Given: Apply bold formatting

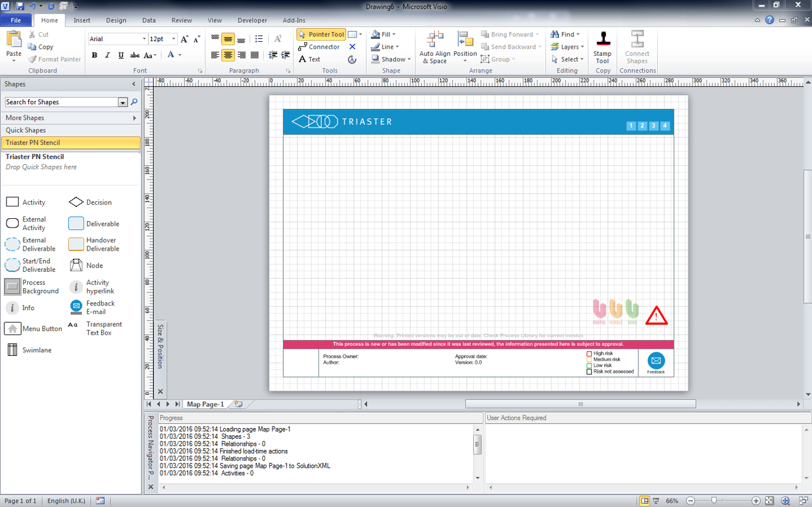Looking at the screenshot, I should click(x=94, y=55).
